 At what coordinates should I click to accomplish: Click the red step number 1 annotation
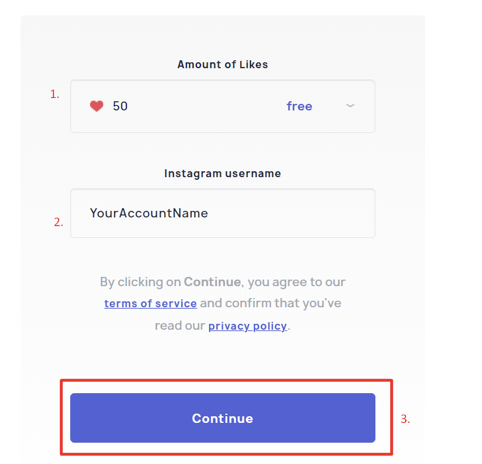55,94
